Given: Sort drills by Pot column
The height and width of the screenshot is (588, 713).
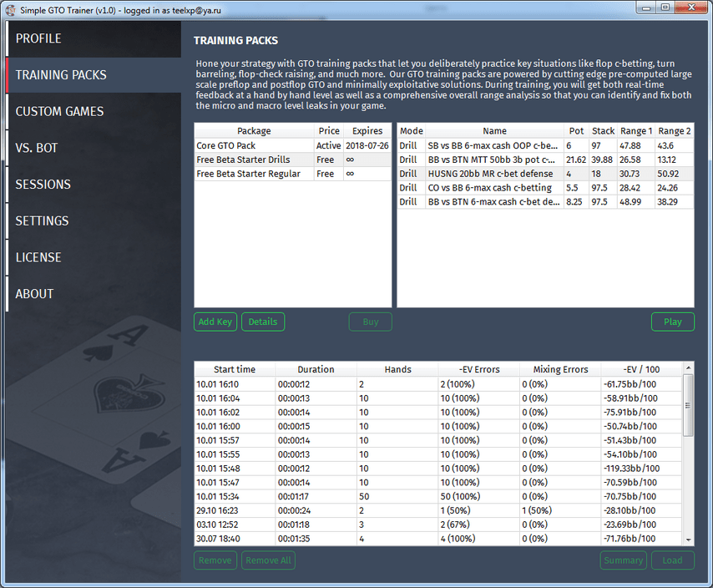Looking at the screenshot, I should point(576,131).
